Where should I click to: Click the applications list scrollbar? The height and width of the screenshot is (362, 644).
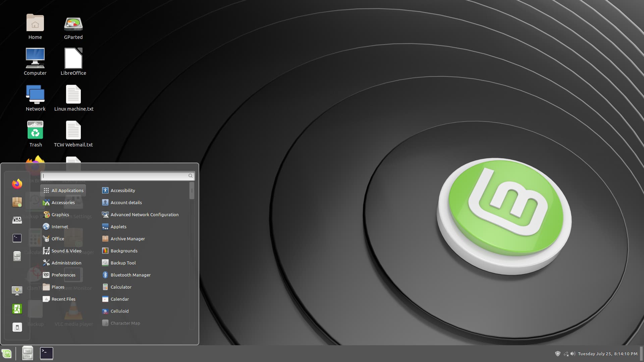tap(192, 191)
